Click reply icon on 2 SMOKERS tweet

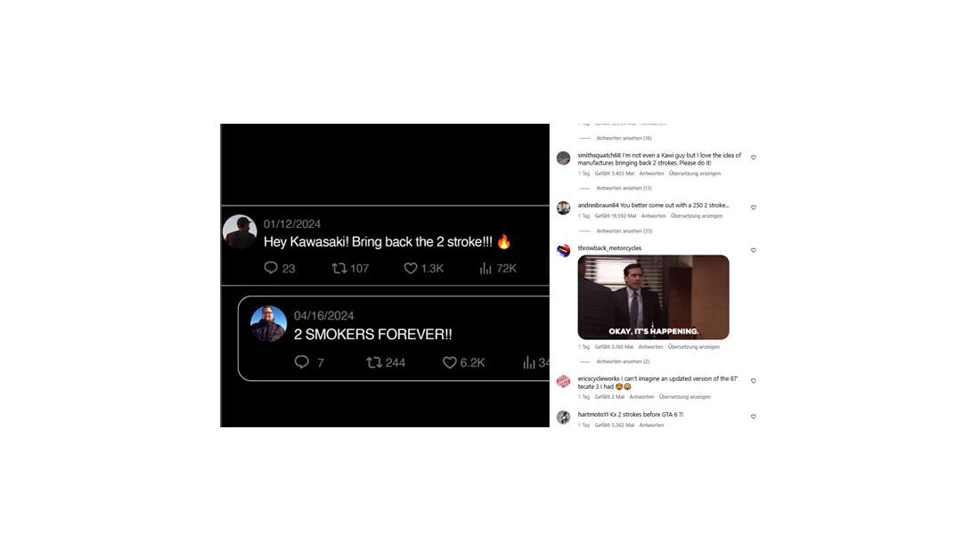pos(302,362)
